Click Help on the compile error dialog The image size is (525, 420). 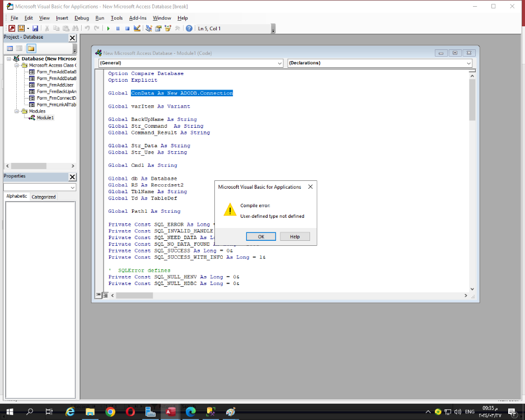point(294,236)
